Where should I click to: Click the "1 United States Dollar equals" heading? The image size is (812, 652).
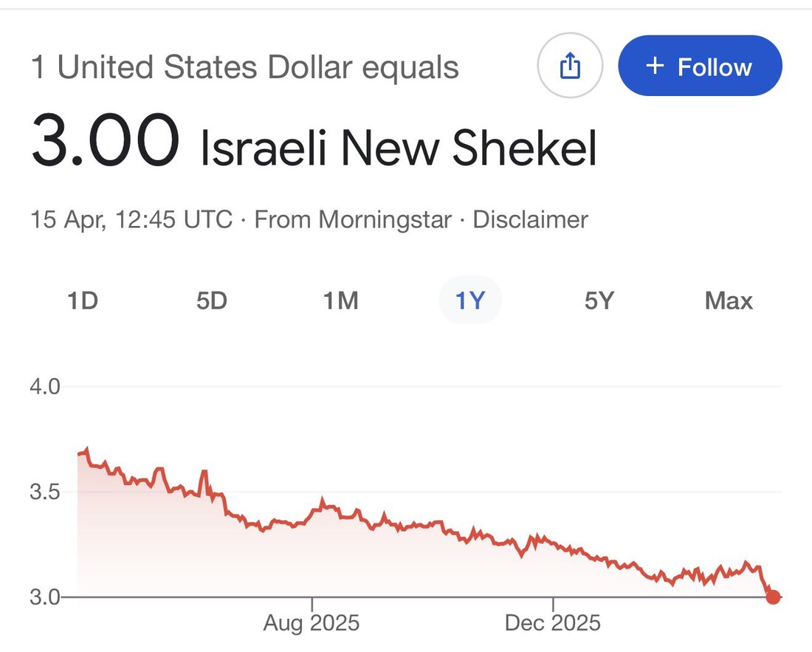[245, 68]
